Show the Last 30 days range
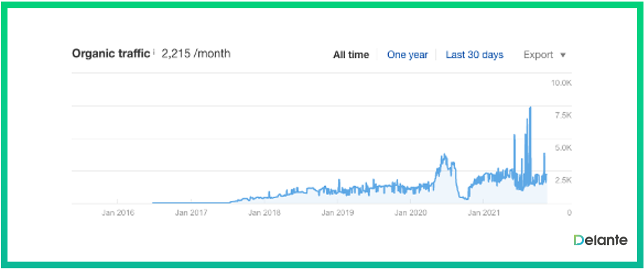This screenshot has height=269, width=644. point(474,55)
